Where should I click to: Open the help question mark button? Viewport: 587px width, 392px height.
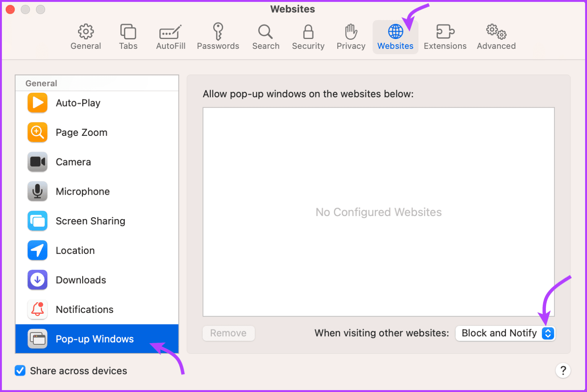[563, 370]
